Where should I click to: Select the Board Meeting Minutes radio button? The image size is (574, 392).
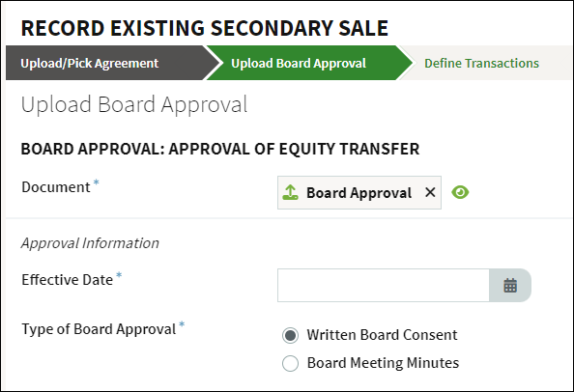point(290,363)
